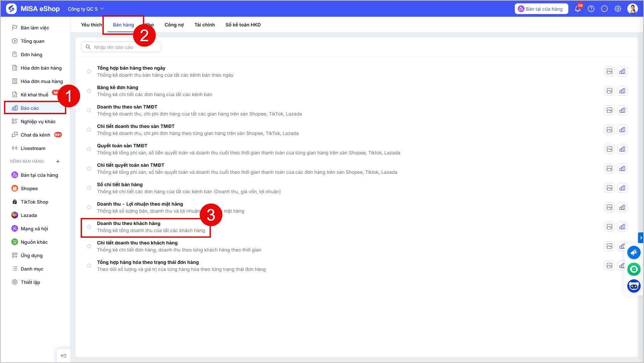Open the chatbot assistant floating icon
644x363 pixels.
click(634, 286)
